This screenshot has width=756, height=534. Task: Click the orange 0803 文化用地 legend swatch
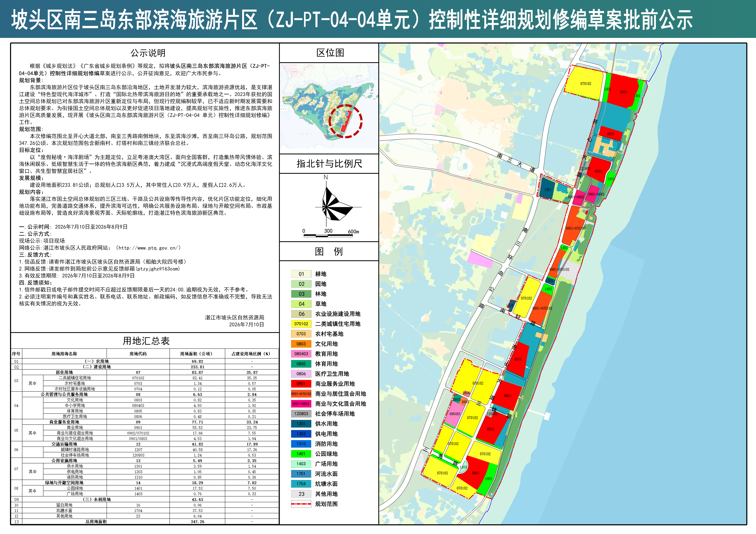click(301, 344)
